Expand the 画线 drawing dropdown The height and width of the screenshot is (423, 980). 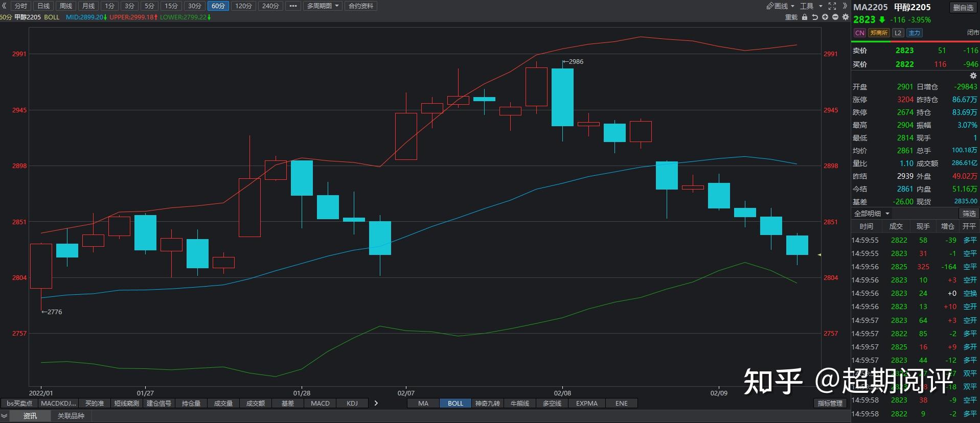click(780, 6)
